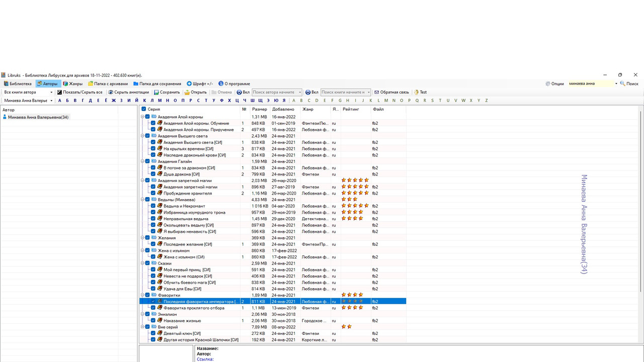Screen dimensions: 644x362
Task: Click book icon of 'Избранница изумрудного трона'
Action: [x=159, y=212]
